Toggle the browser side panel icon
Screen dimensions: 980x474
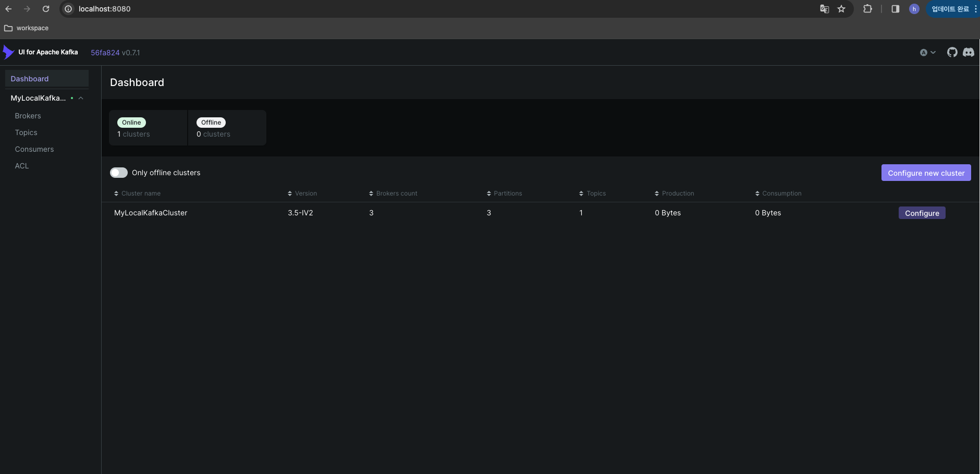pyautogui.click(x=896, y=9)
